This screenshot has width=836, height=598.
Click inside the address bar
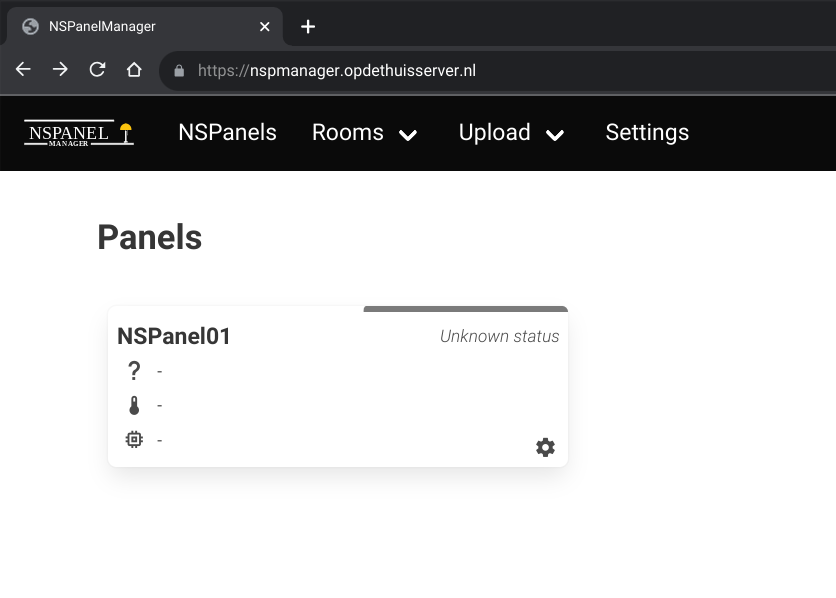click(x=400, y=71)
